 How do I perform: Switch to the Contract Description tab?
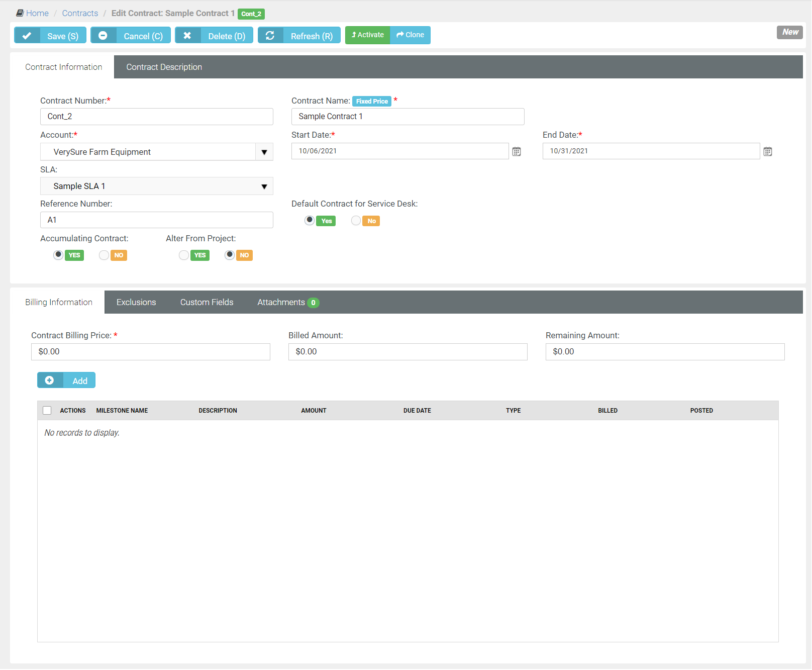point(164,67)
